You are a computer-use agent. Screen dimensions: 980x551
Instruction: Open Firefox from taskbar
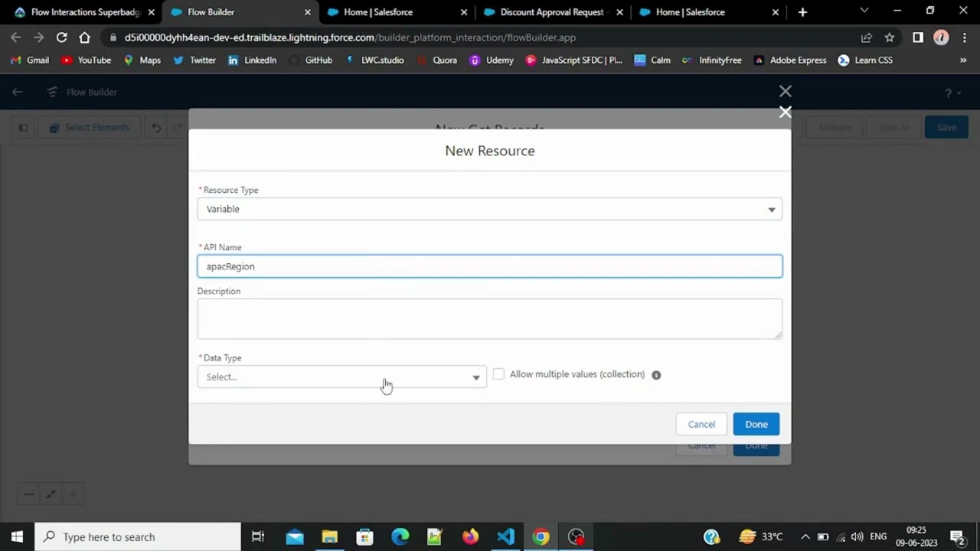(x=470, y=536)
